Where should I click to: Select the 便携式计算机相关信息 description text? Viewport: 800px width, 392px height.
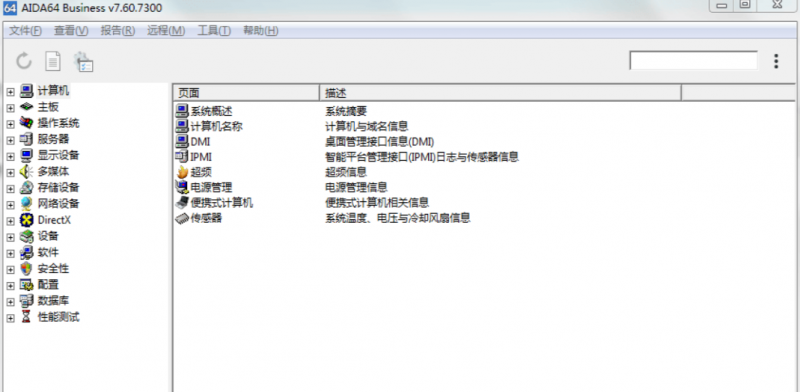(377, 203)
